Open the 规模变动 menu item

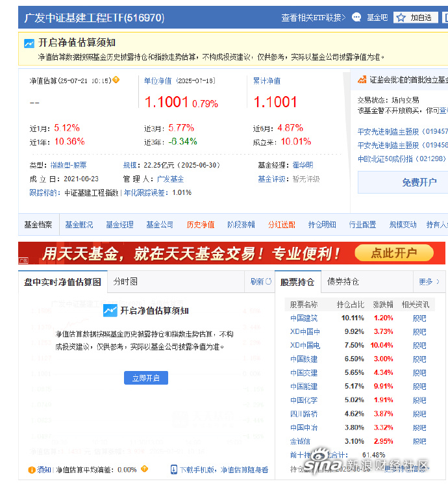tap(403, 224)
